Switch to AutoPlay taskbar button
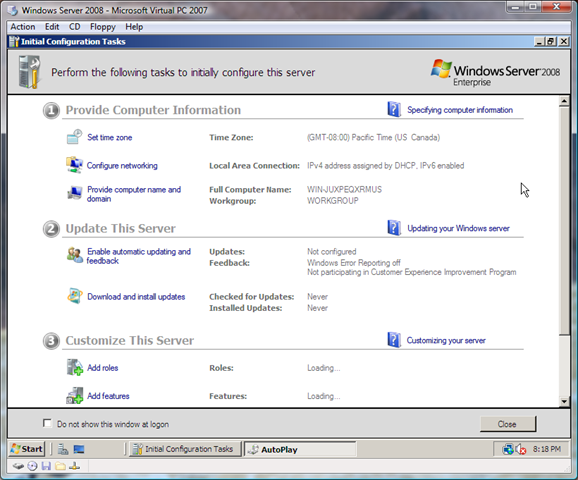 pyautogui.click(x=299, y=449)
